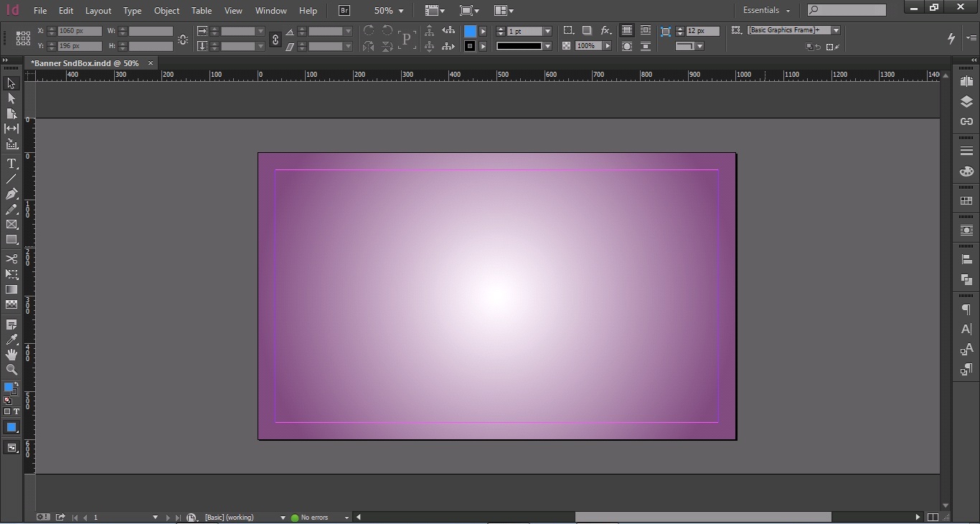Open the Arrange Documents dropdown

point(504,11)
